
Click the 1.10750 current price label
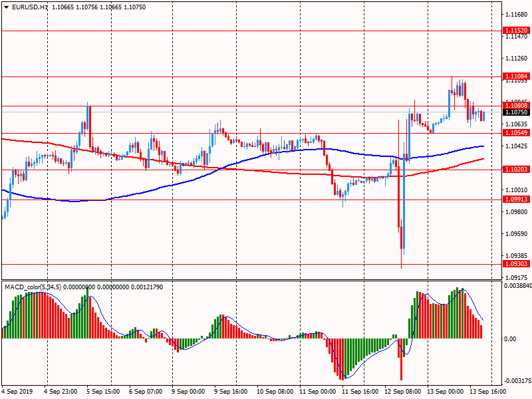tap(517, 112)
